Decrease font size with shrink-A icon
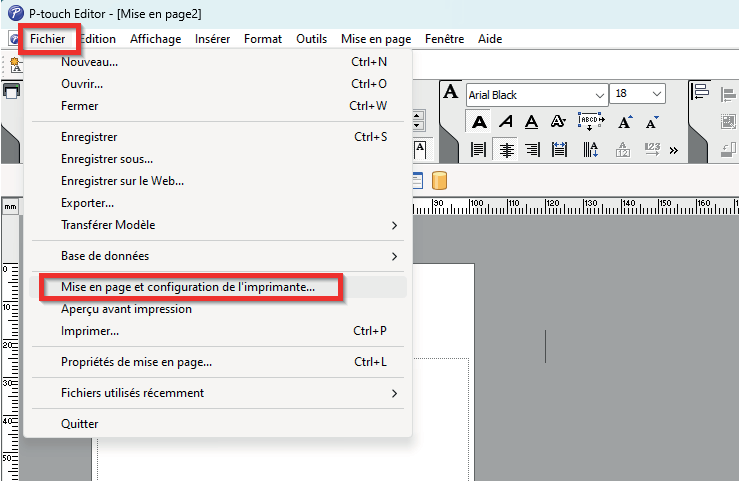Image resolution: width=739 pixels, height=481 pixels. pyautogui.click(x=652, y=122)
